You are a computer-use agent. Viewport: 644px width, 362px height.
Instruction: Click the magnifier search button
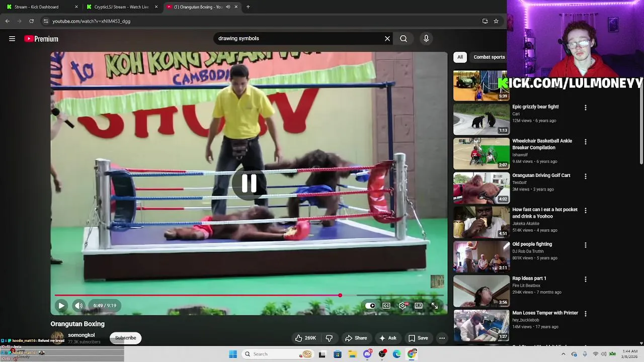point(404,39)
